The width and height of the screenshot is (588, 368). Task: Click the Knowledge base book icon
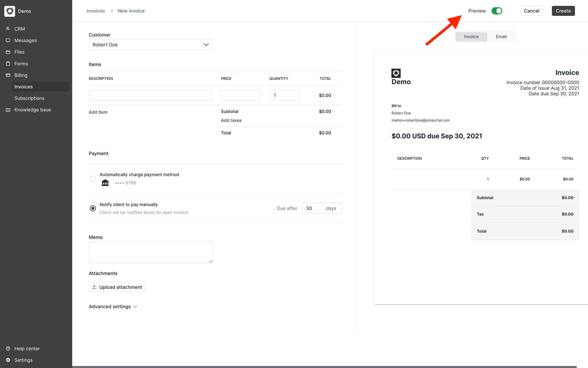click(8, 110)
